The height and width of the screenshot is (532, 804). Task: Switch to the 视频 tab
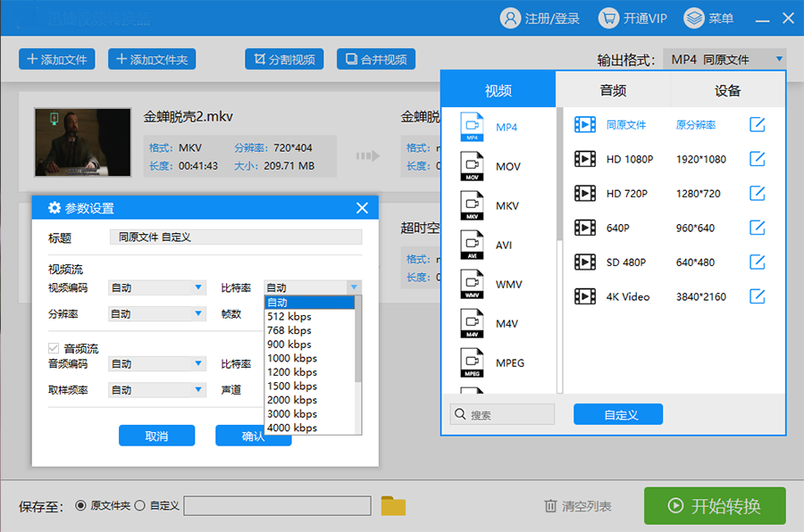click(x=498, y=90)
